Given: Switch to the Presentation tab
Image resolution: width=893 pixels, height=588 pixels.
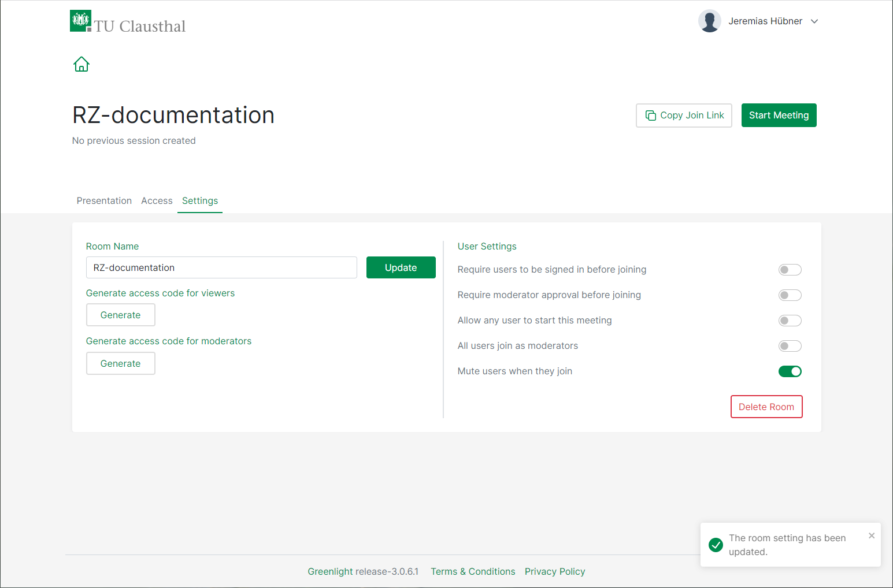Looking at the screenshot, I should (x=104, y=200).
